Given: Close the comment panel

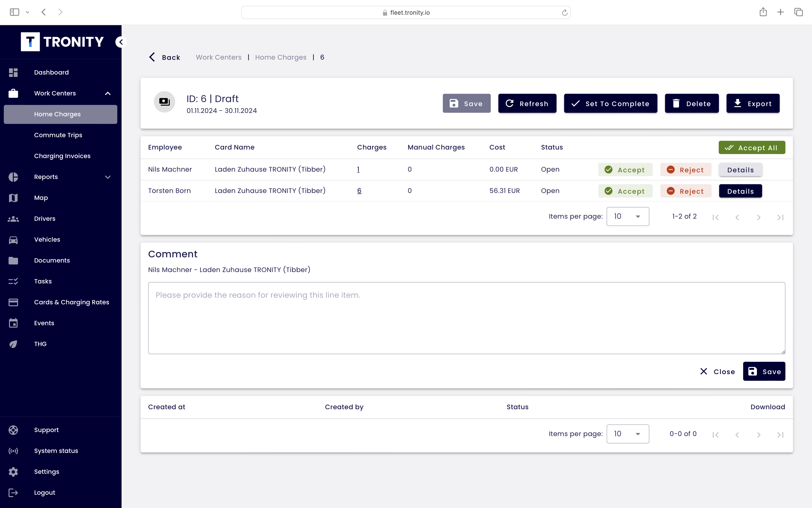Looking at the screenshot, I should pos(718,371).
